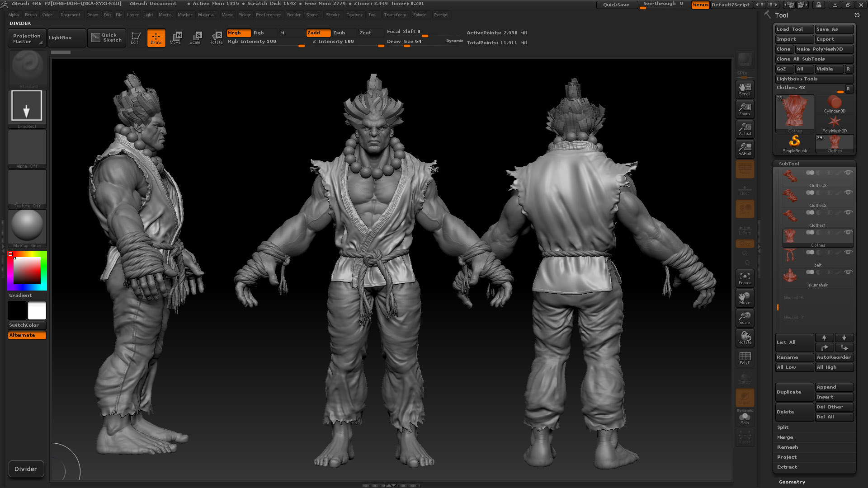
Task: Enable Zsub sculpting mode
Action: [x=344, y=33]
